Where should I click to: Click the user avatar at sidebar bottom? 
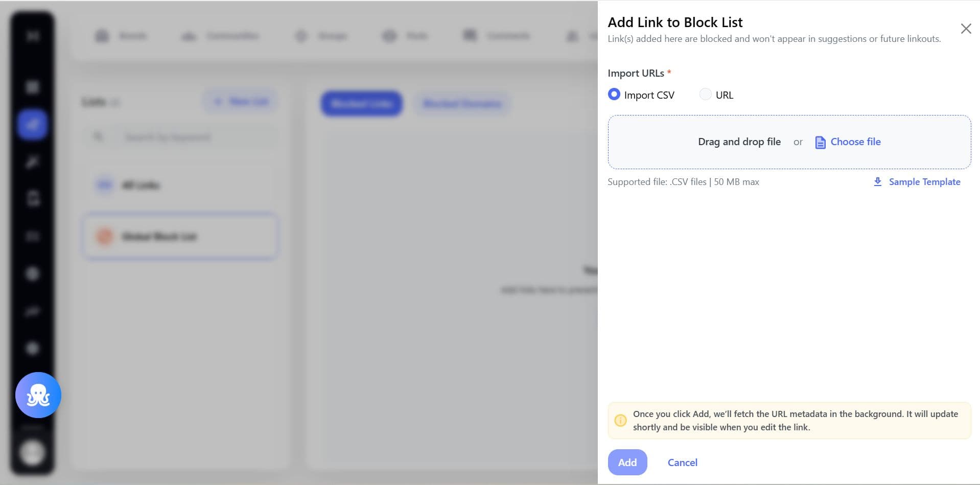pos(32,452)
